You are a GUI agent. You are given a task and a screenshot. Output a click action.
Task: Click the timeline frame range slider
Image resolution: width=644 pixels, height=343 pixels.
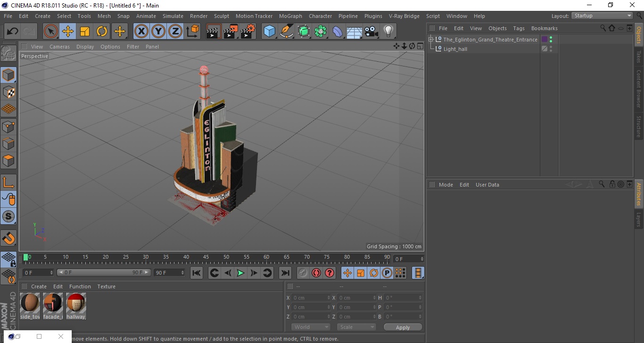coord(104,272)
